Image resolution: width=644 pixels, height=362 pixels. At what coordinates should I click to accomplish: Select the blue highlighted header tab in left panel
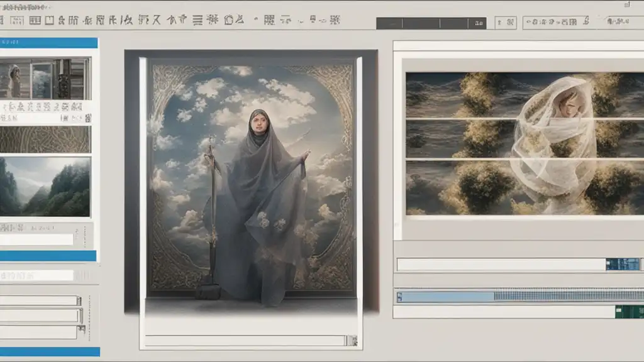(48, 43)
